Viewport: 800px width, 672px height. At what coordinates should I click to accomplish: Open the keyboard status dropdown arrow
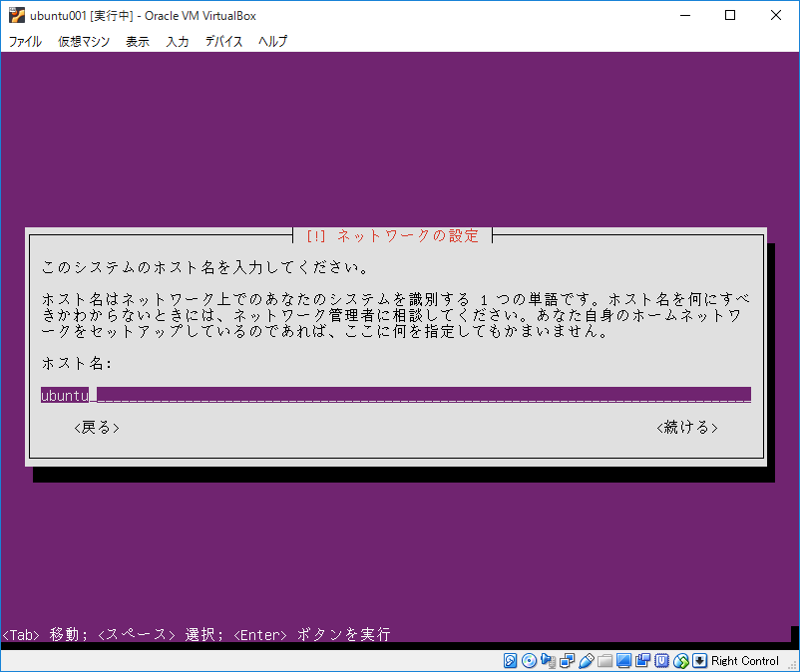tap(698, 660)
